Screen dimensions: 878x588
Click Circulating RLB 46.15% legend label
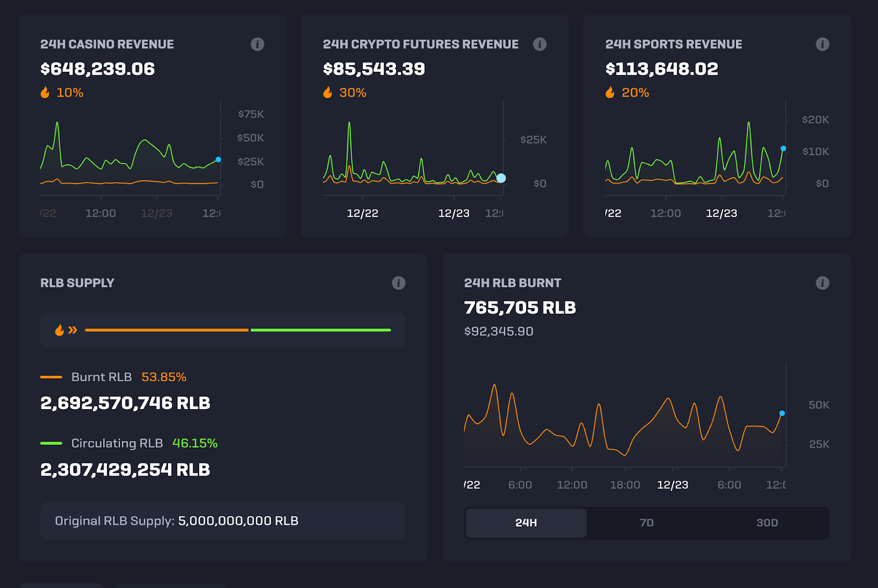129,443
